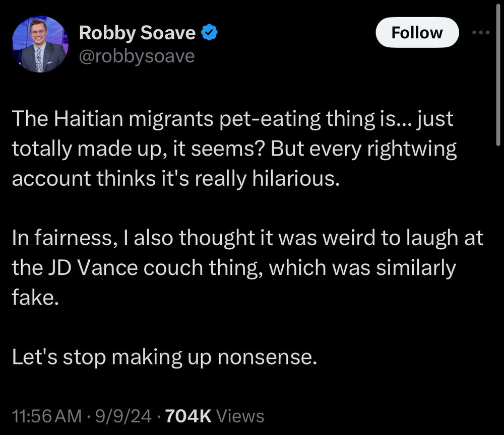This screenshot has width=504, height=435.
Task: Click the Robby Soave display name
Action: pyautogui.click(x=137, y=33)
